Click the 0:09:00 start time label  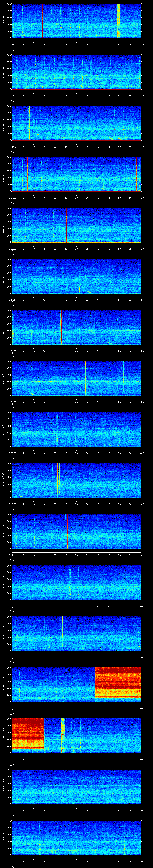12,453
